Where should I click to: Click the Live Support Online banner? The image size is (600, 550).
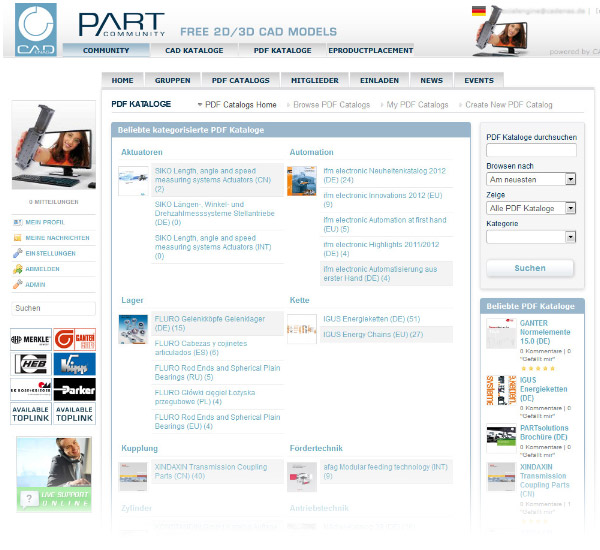tap(54, 474)
